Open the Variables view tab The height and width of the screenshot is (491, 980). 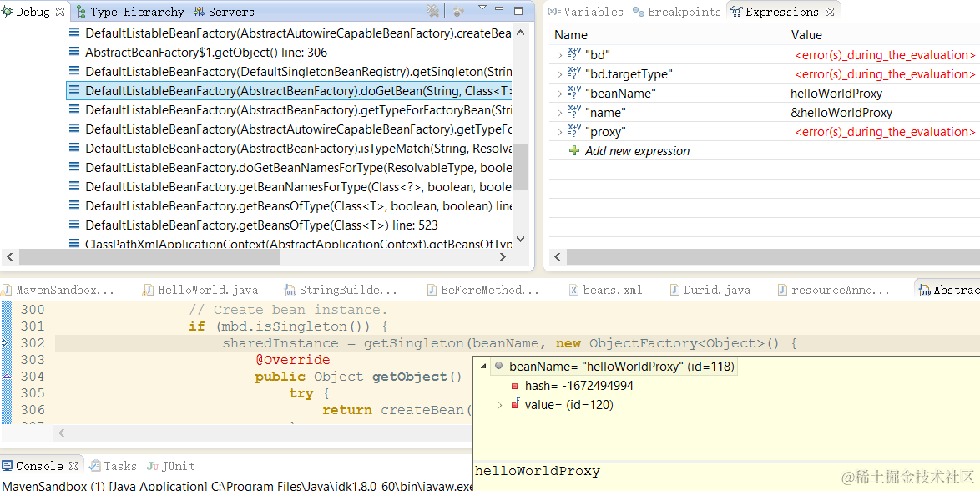click(x=586, y=11)
